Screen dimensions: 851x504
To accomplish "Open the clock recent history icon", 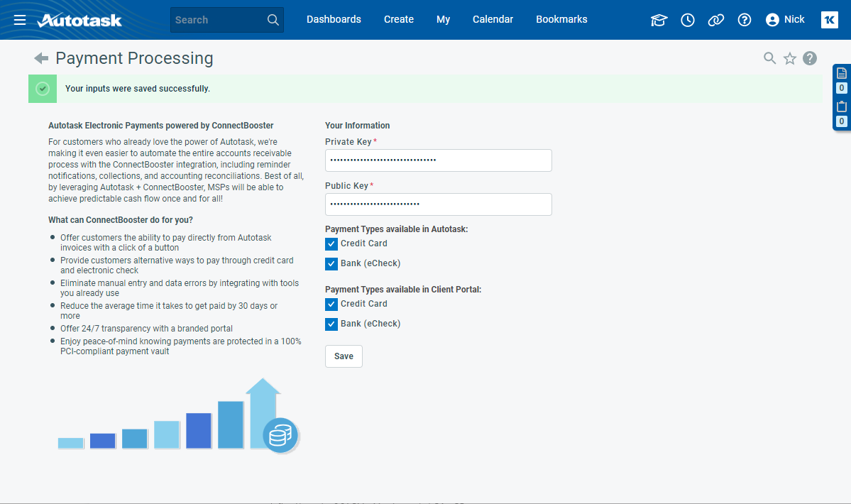I will point(688,20).
